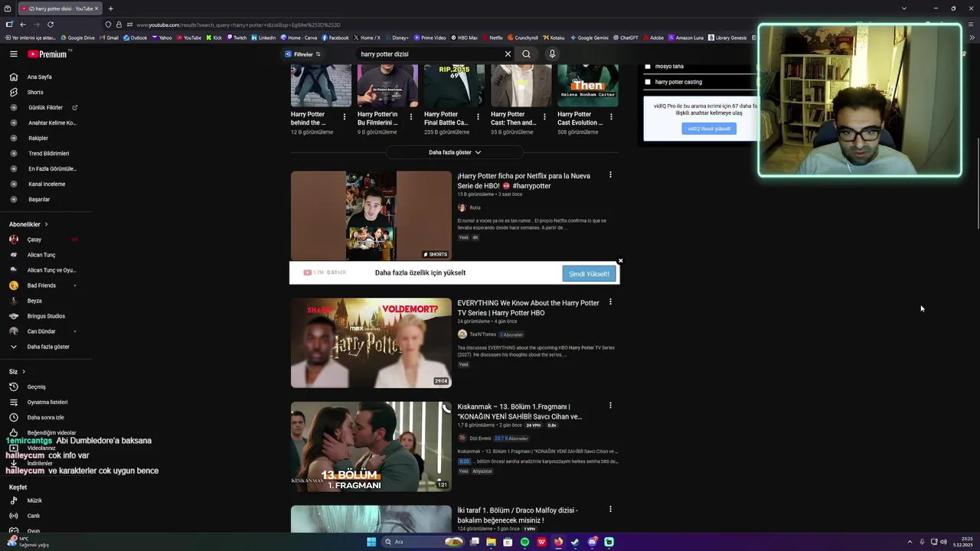Open the Netflix Harry Potter Shorts thumbnail
Image resolution: width=980 pixels, height=551 pixels.
coord(371,216)
